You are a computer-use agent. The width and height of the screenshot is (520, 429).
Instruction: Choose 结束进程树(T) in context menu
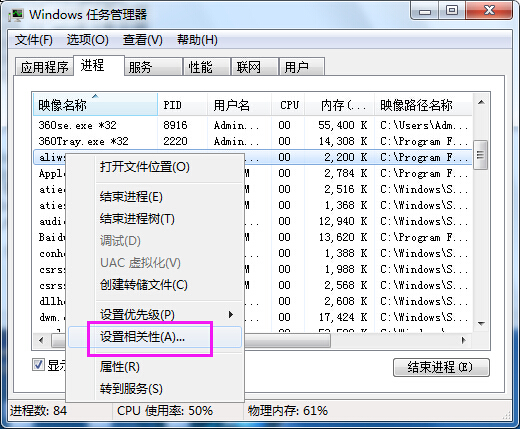click(137, 219)
